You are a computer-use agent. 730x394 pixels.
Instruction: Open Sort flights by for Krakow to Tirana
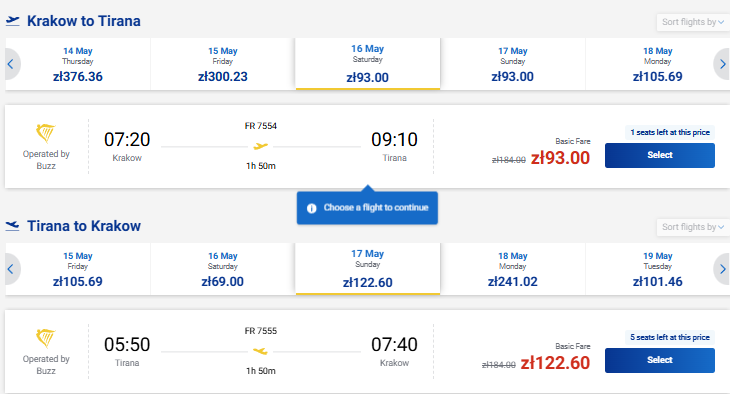pos(693,22)
